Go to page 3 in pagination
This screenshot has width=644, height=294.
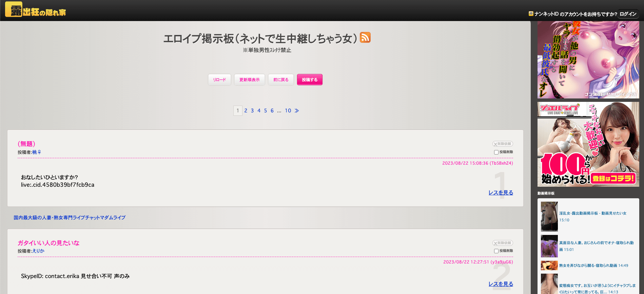[252, 111]
